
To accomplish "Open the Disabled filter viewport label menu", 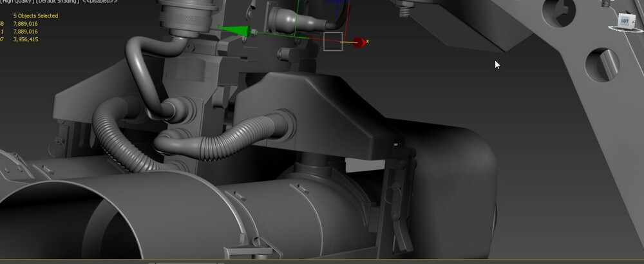I will (100, 2).
